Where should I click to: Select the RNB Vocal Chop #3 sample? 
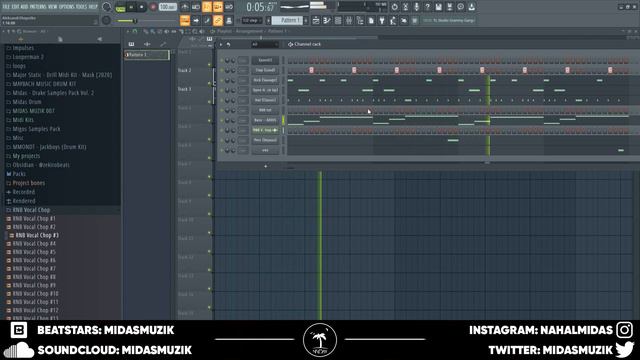pyautogui.click(x=37, y=236)
